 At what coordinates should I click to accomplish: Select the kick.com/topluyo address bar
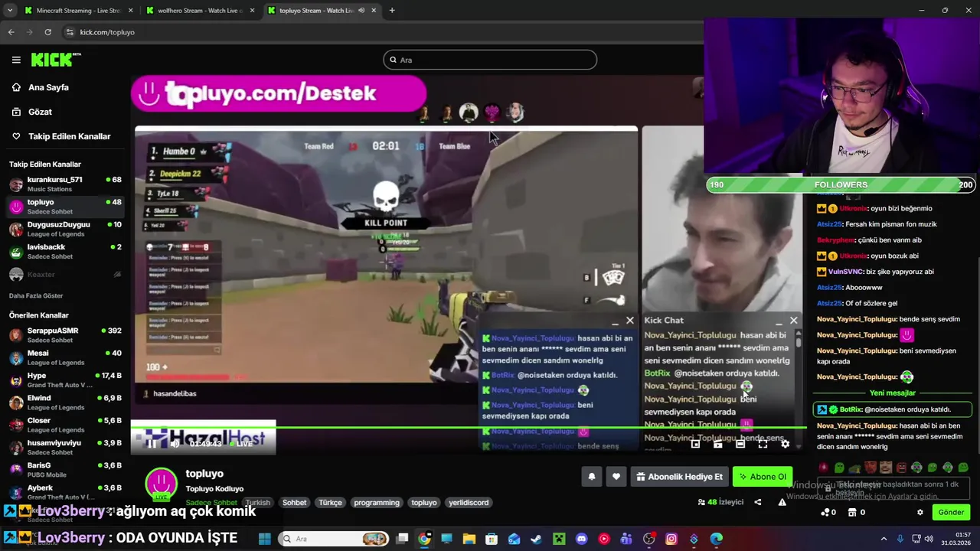point(107,32)
